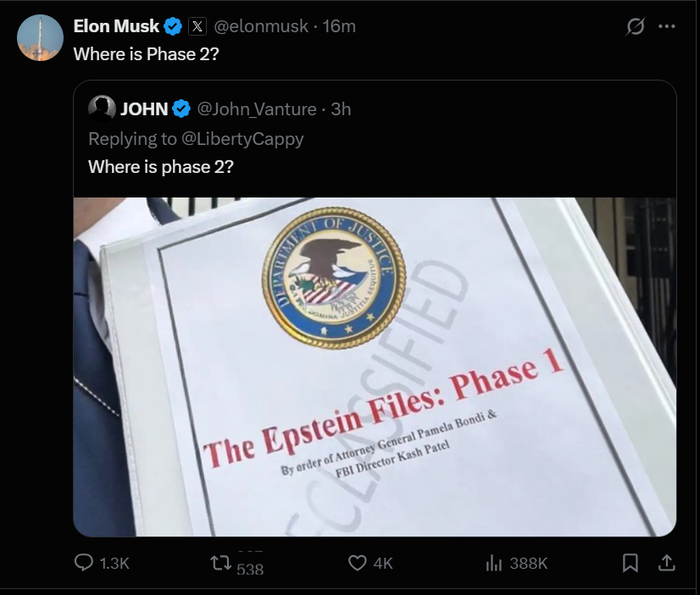Open quoted tweet text 'Where is phase 2?'
Screen dimensions: 700x595
pyautogui.click(x=161, y=167)
